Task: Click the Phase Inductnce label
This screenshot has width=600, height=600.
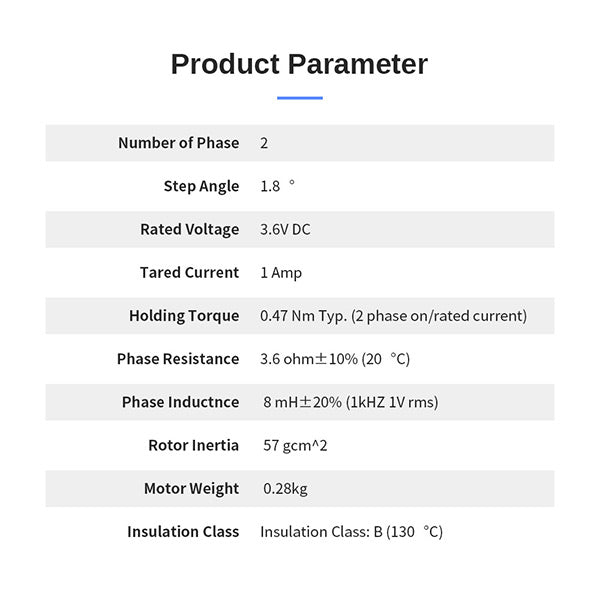Action: click(x=180, y=402)
